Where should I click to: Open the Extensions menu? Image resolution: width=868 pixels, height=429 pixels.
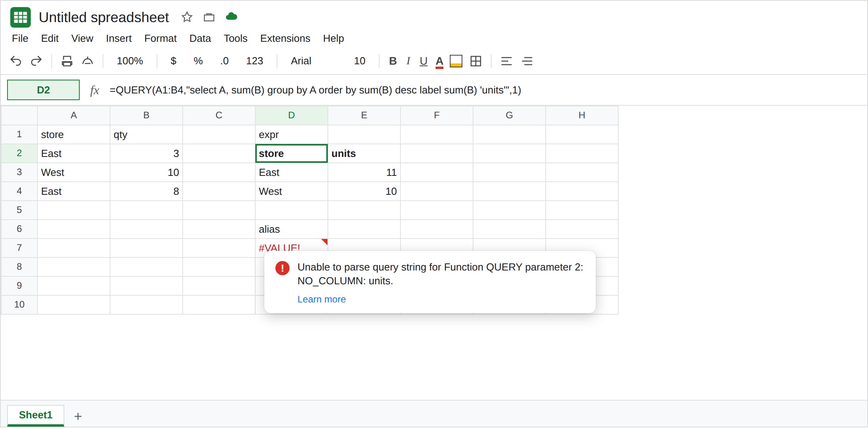coord(285,38)
